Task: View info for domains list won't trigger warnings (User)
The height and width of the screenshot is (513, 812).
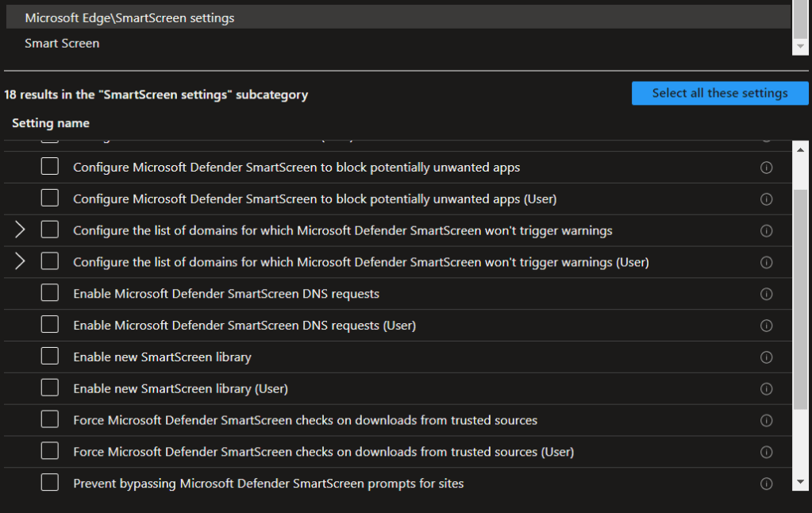Action: coord(766,262)
